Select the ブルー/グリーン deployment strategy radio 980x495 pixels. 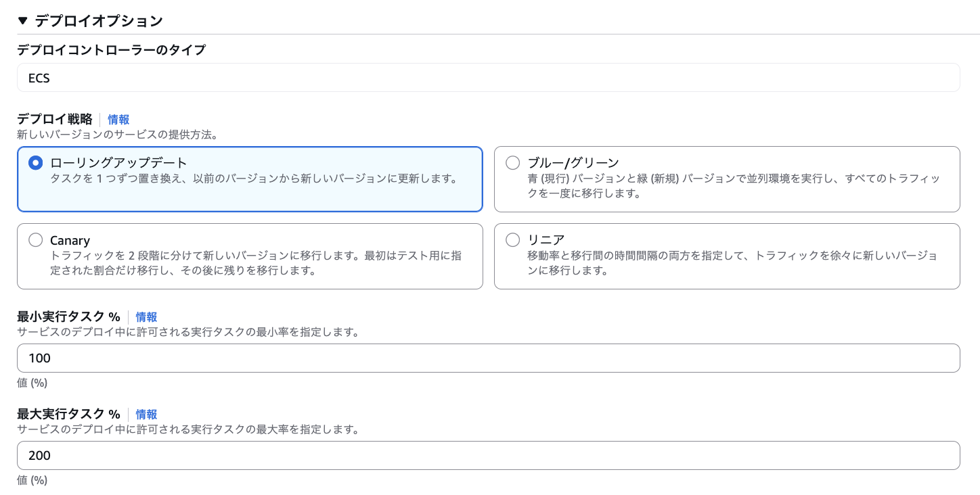click(513, 162)
